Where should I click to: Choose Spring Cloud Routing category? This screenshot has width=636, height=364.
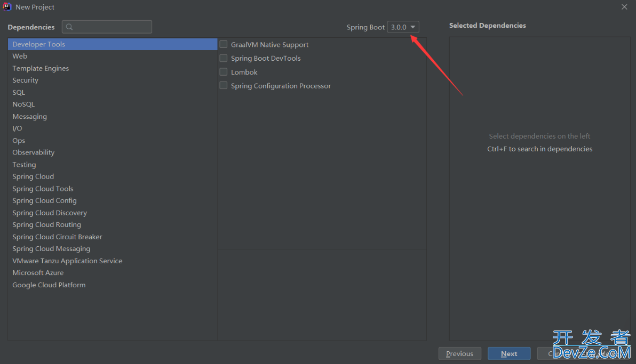(113, 224)
